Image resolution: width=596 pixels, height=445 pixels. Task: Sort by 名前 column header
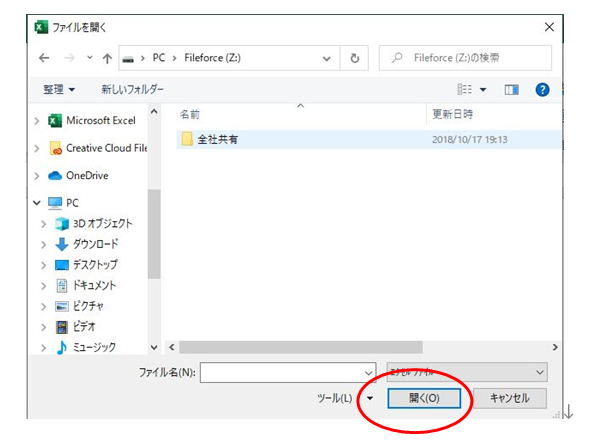pyautogui.click(x=190, y=114)
